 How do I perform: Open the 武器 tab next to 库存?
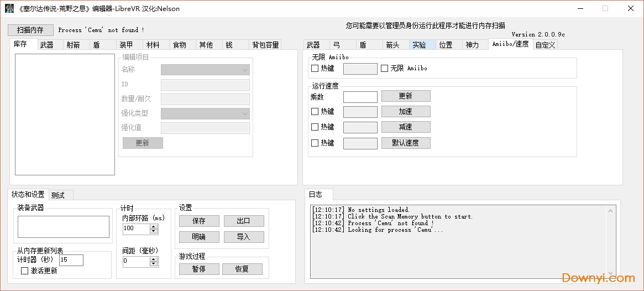click(x=50, y=45)
